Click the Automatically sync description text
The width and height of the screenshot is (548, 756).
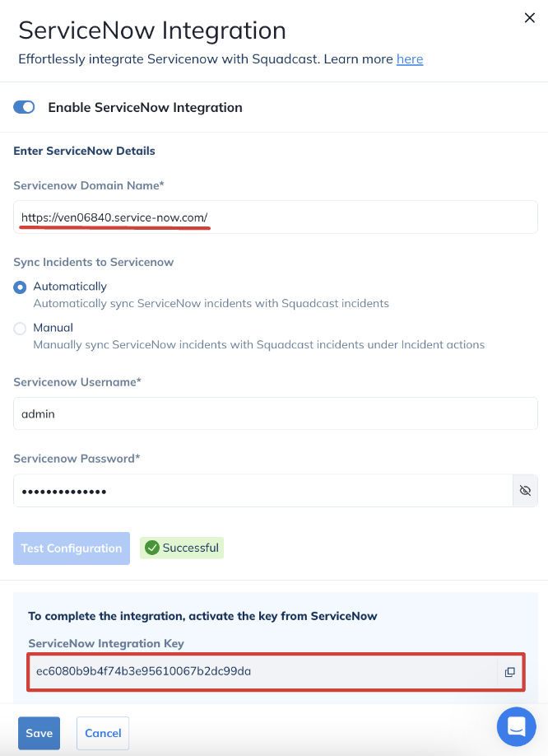pos(211,303)
